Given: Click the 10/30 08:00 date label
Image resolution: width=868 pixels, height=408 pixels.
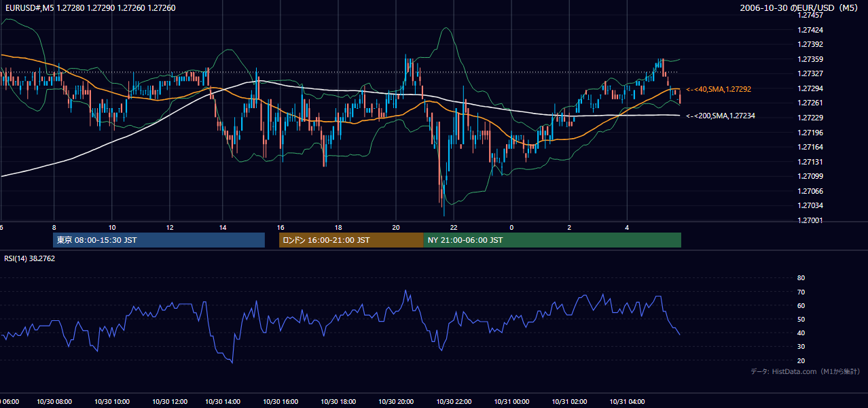Looking at the screenshot, I should pyautogui.click(x=54, y=402).
